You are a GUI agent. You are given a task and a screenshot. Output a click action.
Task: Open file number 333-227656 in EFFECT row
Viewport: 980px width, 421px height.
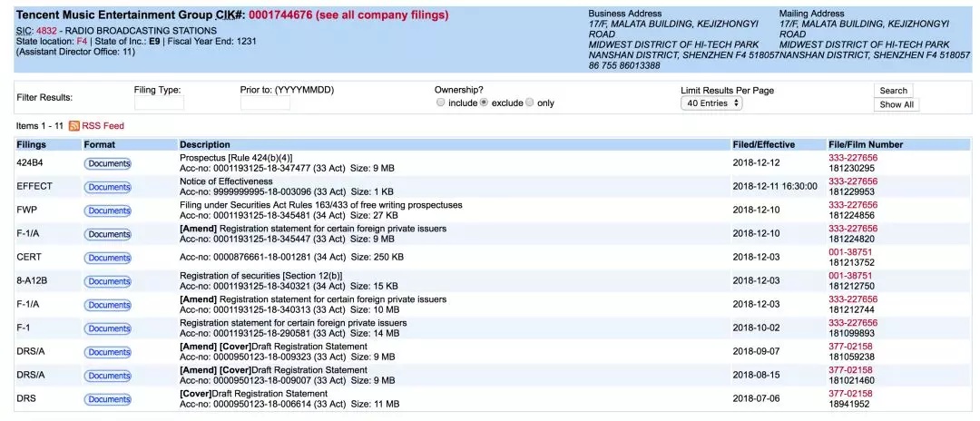click(x=853, y=181)
